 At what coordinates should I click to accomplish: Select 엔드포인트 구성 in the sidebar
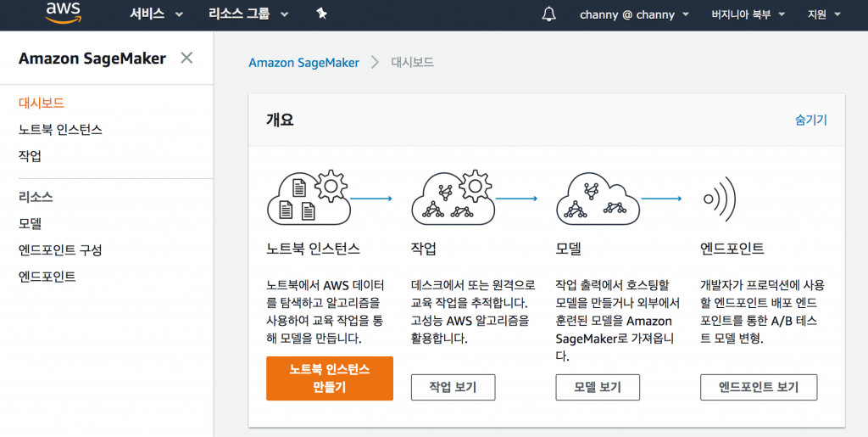coord(60,249)
